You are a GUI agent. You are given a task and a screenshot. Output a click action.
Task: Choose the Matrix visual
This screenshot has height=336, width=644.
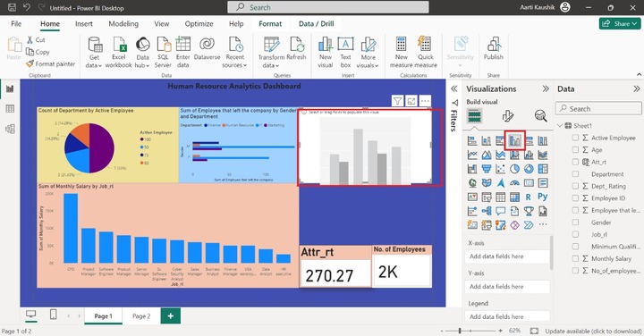[x=514, y=197]
